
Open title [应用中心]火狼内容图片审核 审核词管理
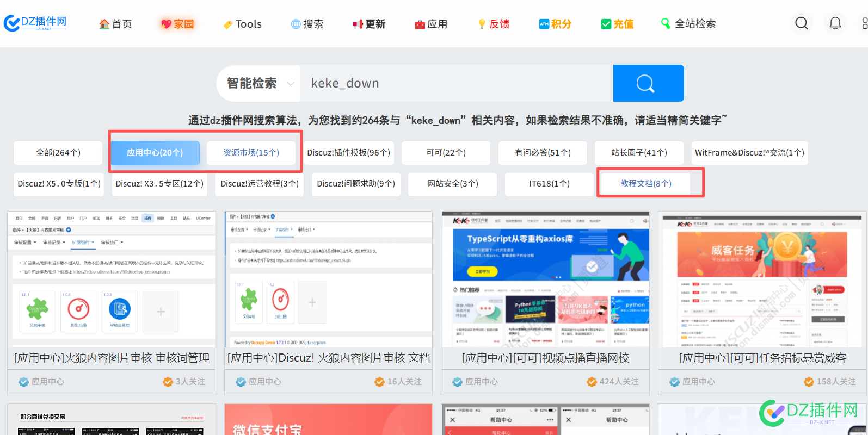[x=112, y=358]
